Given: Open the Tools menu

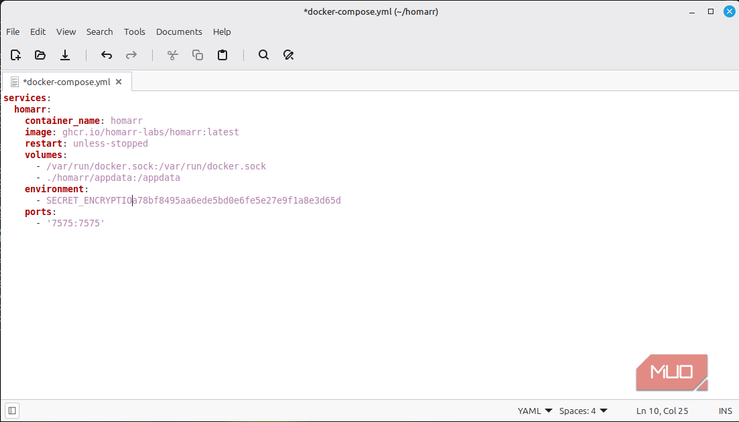Looking at the screenshot, I should (x=134, y=32).
